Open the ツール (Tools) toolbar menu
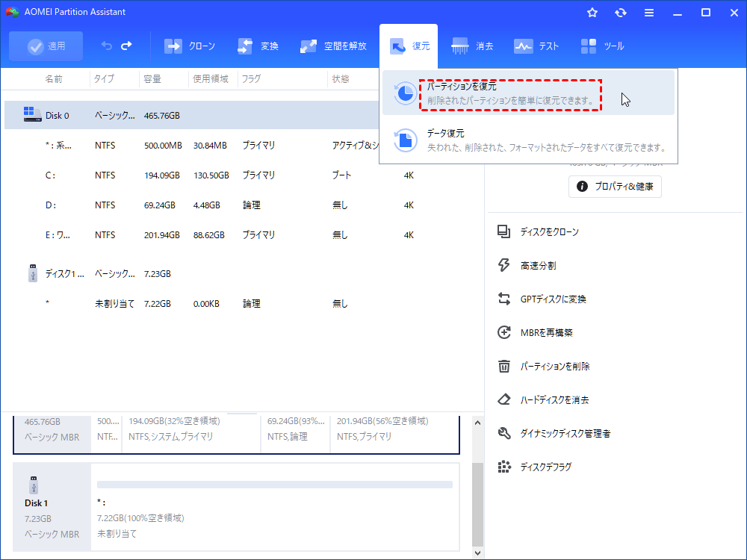The image size is (747, 560). point(602,46)
